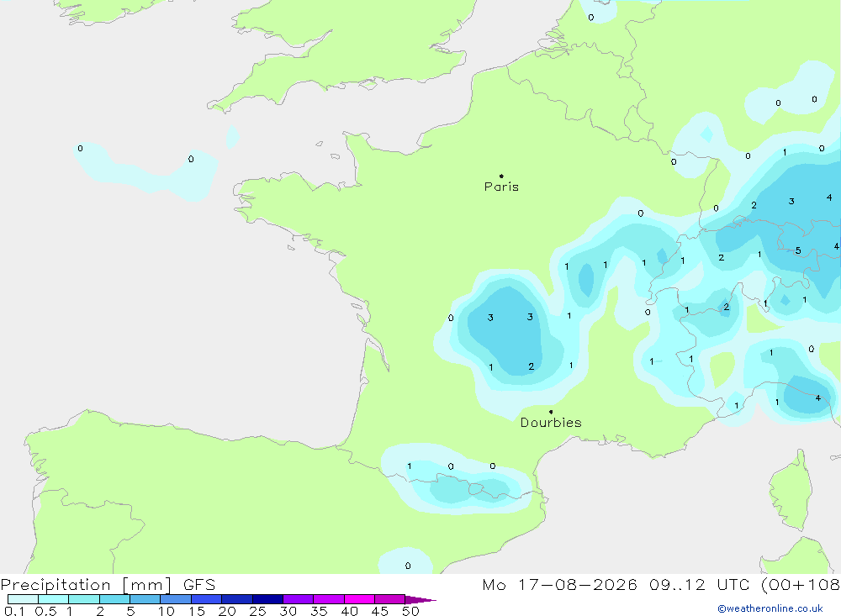Click the legend scale label '0.5'
The image size is (841, 616).
tap(45, 611)
